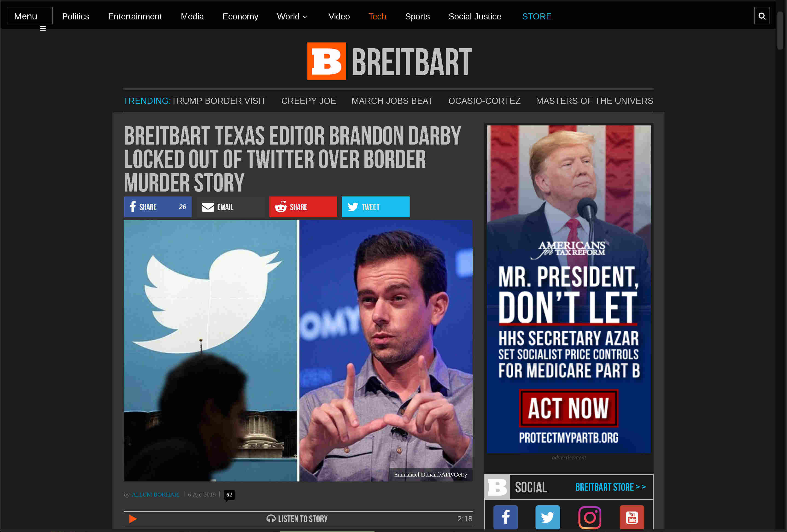Screen dimensions: 787x532
Task: Expand the World section dropdown
Action: pos(292,16)
